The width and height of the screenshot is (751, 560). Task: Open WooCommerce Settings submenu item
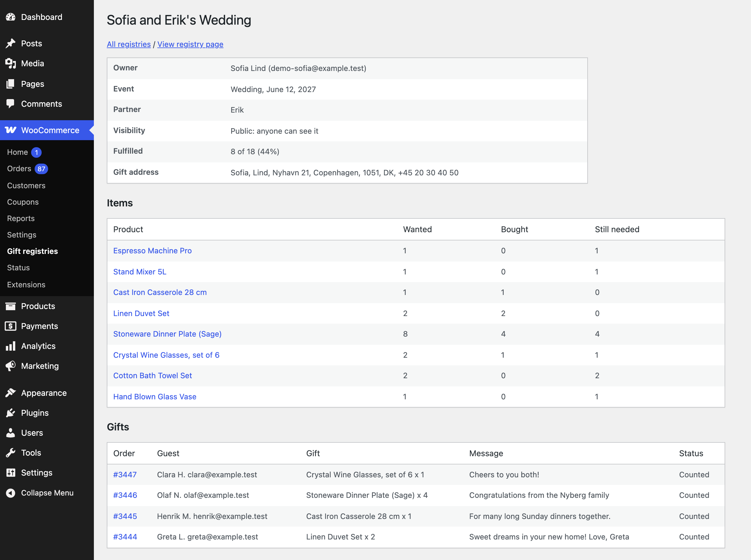tap(22, 235)
